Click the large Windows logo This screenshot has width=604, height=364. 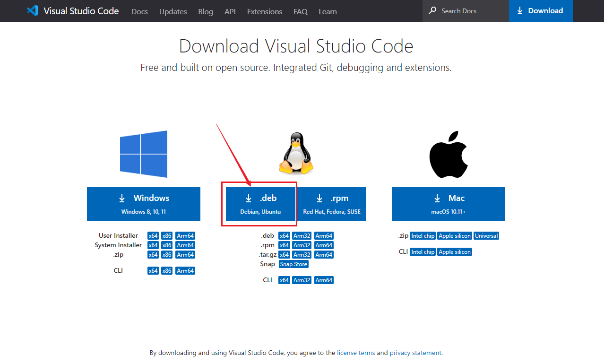[144, 154]
